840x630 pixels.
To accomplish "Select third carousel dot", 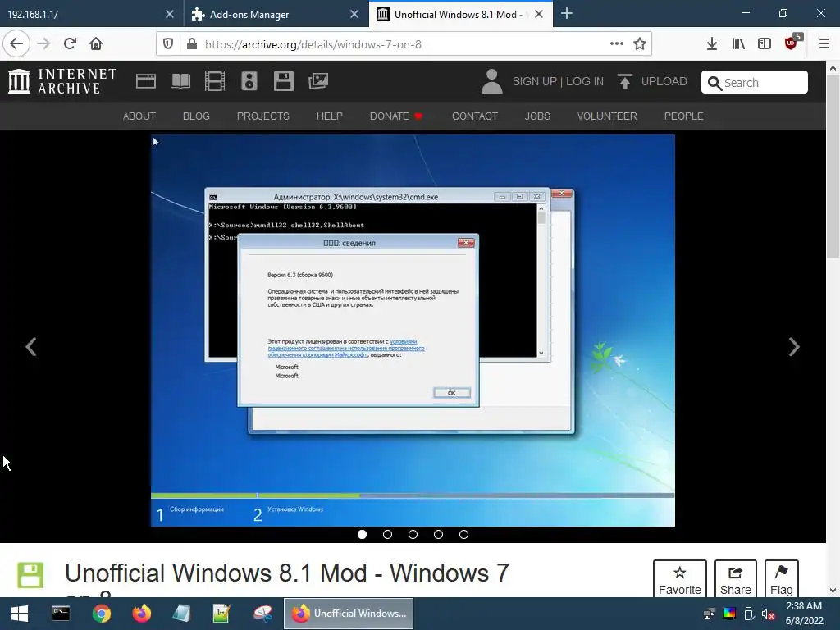I will [413, 534].
